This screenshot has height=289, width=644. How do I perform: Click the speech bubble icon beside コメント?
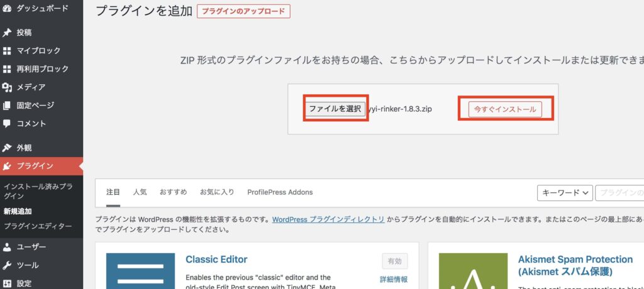(6, 124)
